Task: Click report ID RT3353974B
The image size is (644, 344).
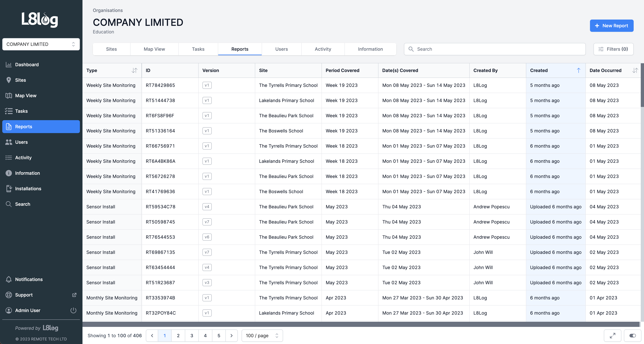Action: click(x=160, y=298)
